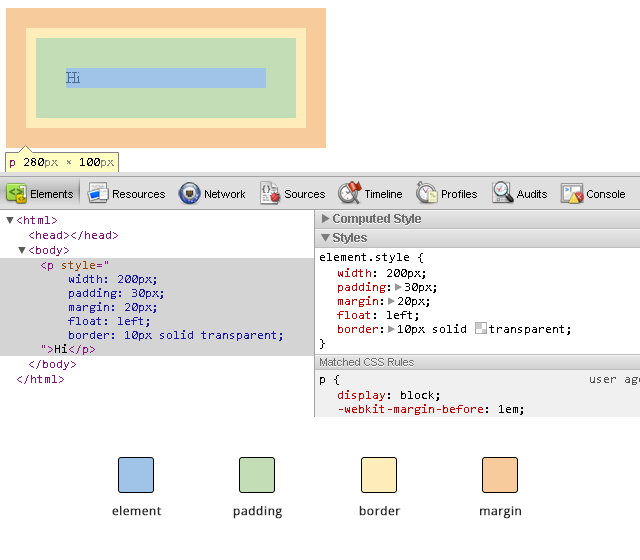Open the Profiles panel icon

pos(427,193)
